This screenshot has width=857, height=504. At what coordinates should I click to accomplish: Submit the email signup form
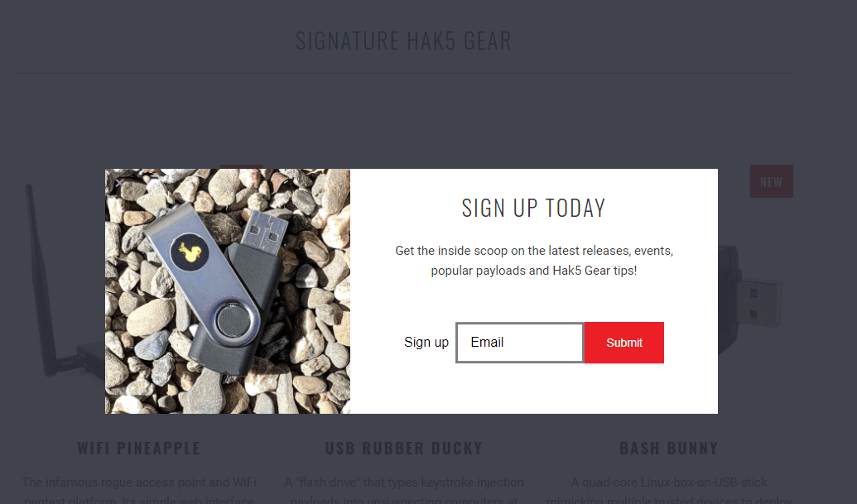pos(624,343)
